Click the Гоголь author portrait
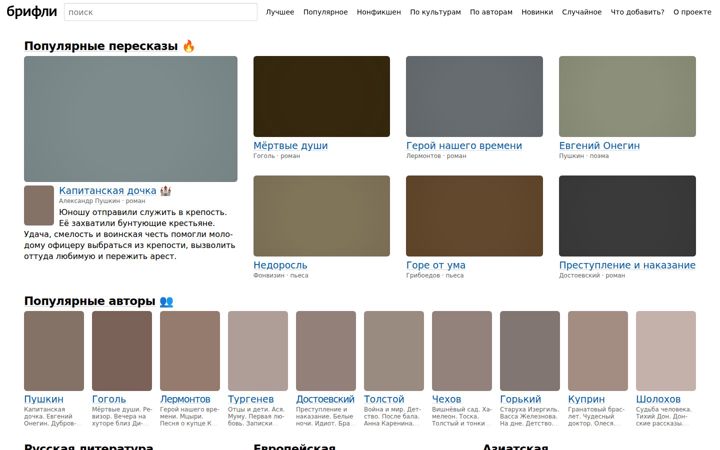The width and height of the screenshot is (720, 450). (x=122, y=351)
